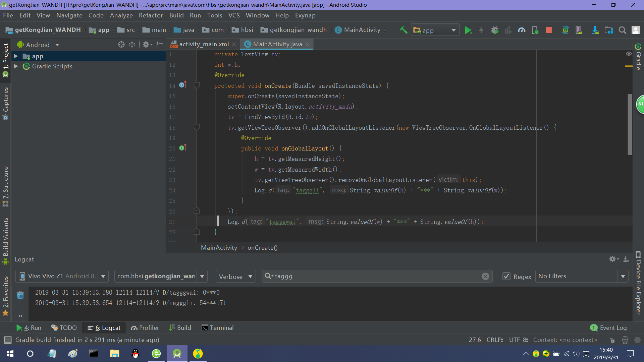The height and width of the screenshot is (362, 644).
Task: Toggle the Favorites tool window
Action: point(5,296)
